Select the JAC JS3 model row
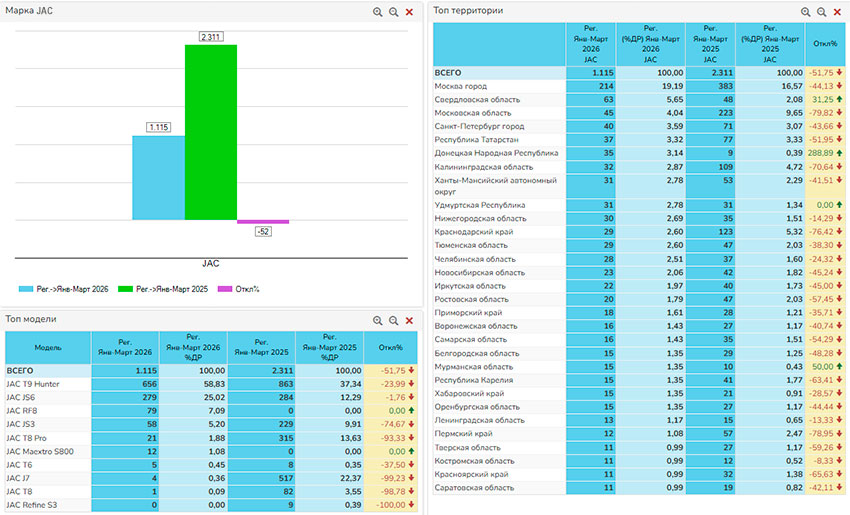This screenshot has height=515, width=850. click(x=211, y=424)
